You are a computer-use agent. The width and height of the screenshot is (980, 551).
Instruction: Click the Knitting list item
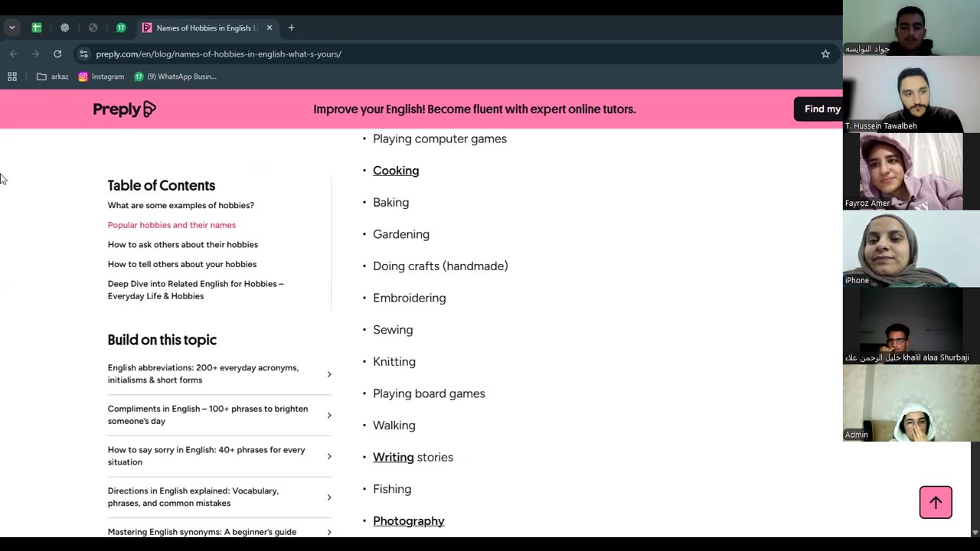(x=394, y=362)
